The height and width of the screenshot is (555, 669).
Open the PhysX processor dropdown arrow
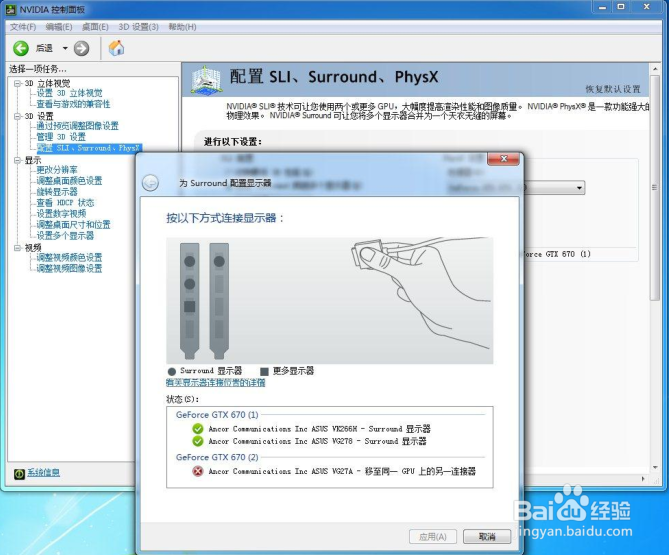tap(579, 188)
